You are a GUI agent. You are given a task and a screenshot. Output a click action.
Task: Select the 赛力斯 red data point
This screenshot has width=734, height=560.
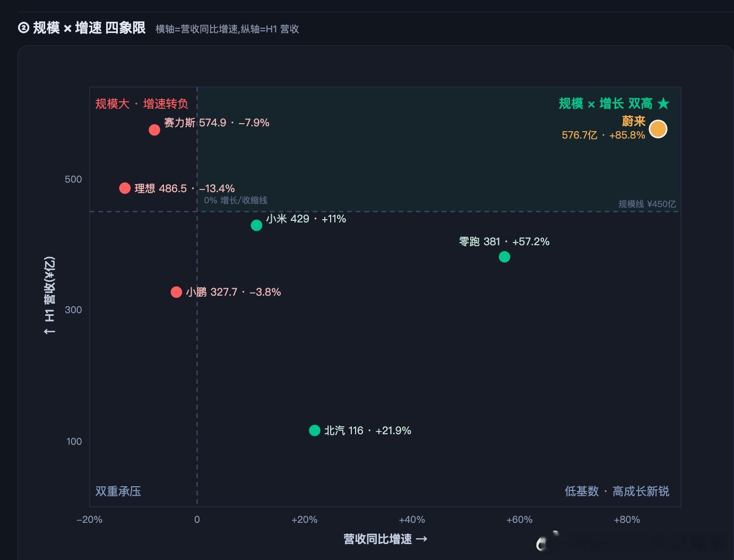[x=154, y=130]
